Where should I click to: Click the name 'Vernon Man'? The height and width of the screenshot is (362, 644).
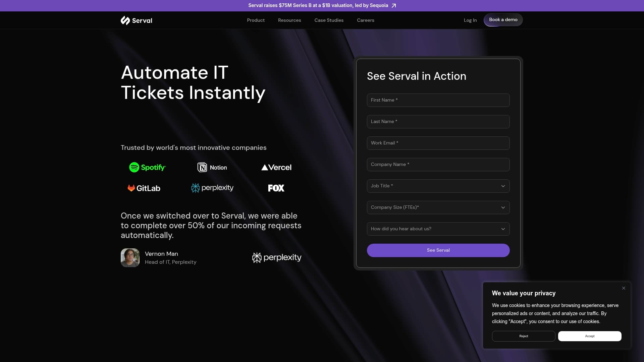161,254
